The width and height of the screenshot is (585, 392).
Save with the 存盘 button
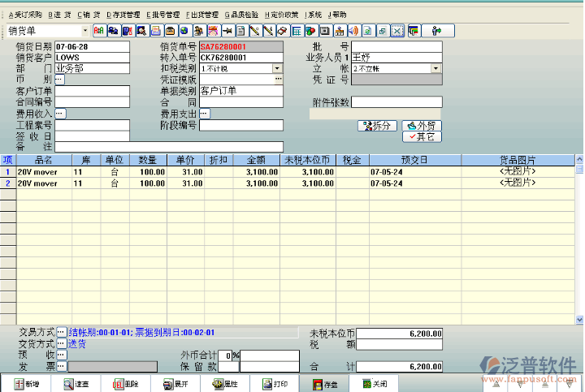[x=324, y=384]
